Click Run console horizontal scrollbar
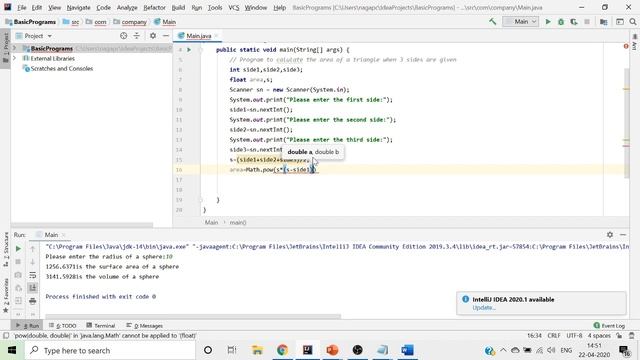 click(x=193, y=316)
